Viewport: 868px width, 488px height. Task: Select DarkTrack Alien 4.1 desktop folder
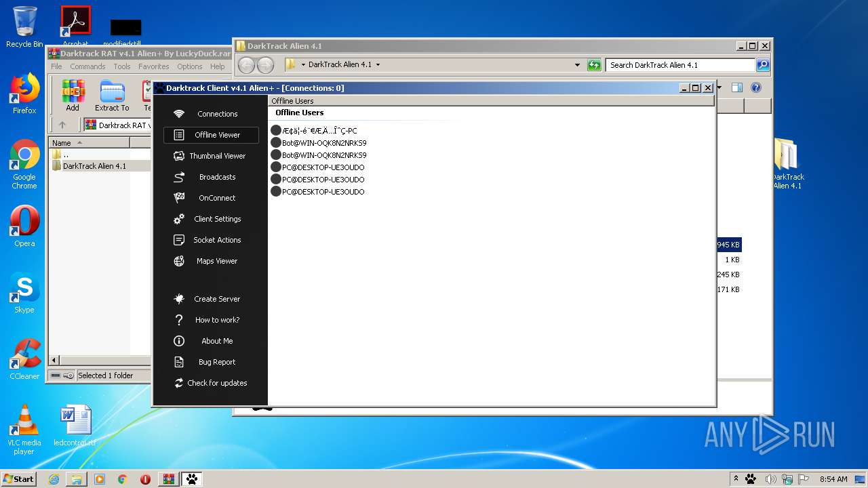click(787, 164)
